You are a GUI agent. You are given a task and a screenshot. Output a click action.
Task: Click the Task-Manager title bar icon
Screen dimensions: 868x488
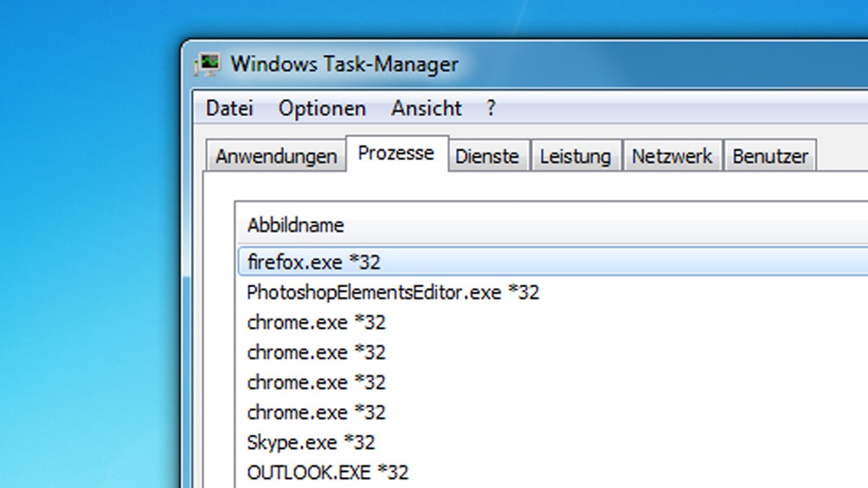pos(208,64)
